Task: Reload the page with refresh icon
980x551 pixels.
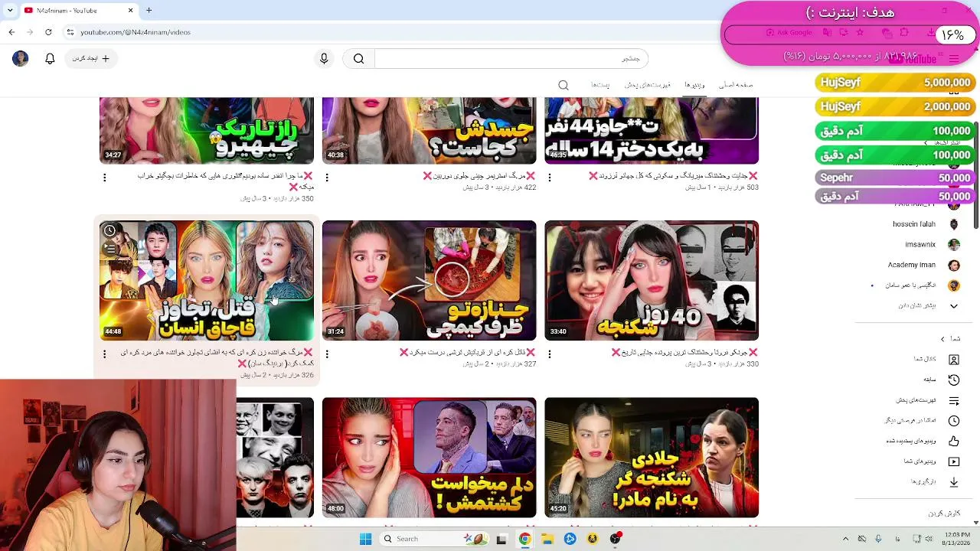Action: 48,32
